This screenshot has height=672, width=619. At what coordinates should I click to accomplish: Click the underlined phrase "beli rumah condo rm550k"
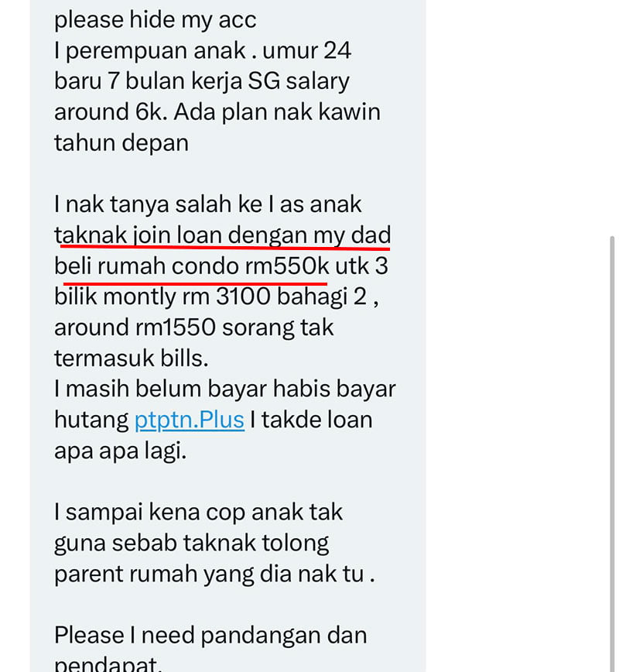(x=191, y=266)
